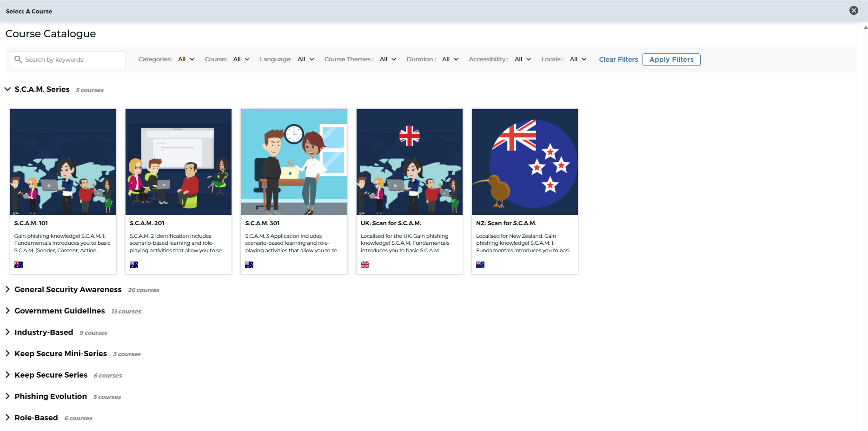Click the search magnifier icon
Image resolution: width=868 pixels, height=431 pixels.
(x=18, y=59)
